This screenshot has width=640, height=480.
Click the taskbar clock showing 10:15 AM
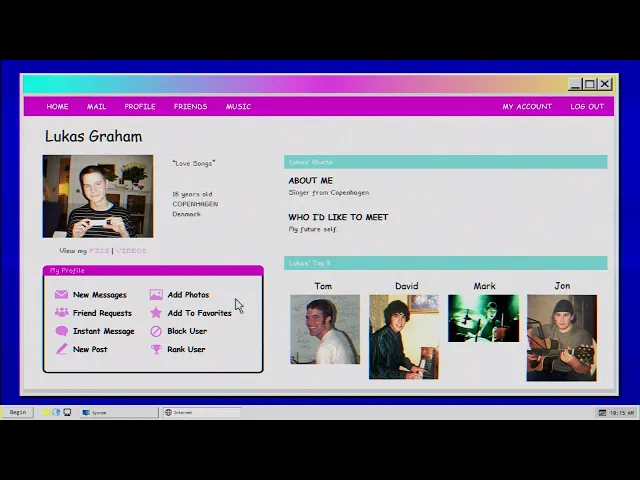click(x=622, y=413)
